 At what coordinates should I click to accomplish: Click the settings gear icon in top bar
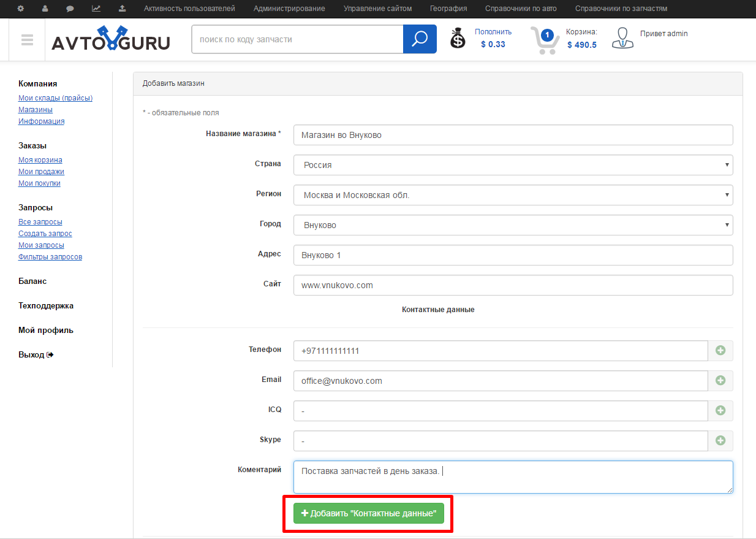click(20, 9)
